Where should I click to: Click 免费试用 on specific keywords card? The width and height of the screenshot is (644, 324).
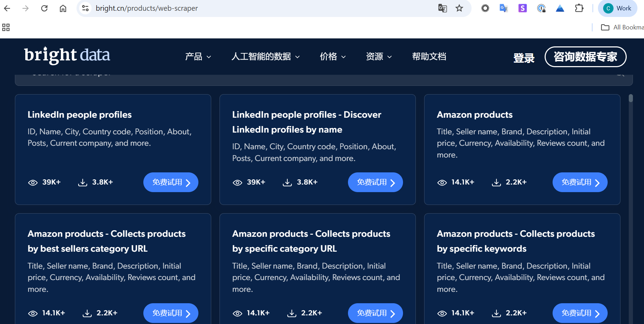[x=580, y=313]
